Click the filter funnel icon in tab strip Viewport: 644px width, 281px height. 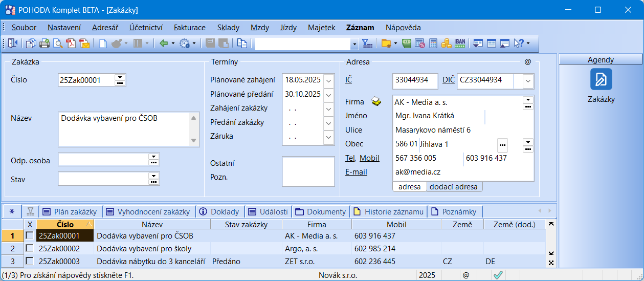[x=31, y=211]
